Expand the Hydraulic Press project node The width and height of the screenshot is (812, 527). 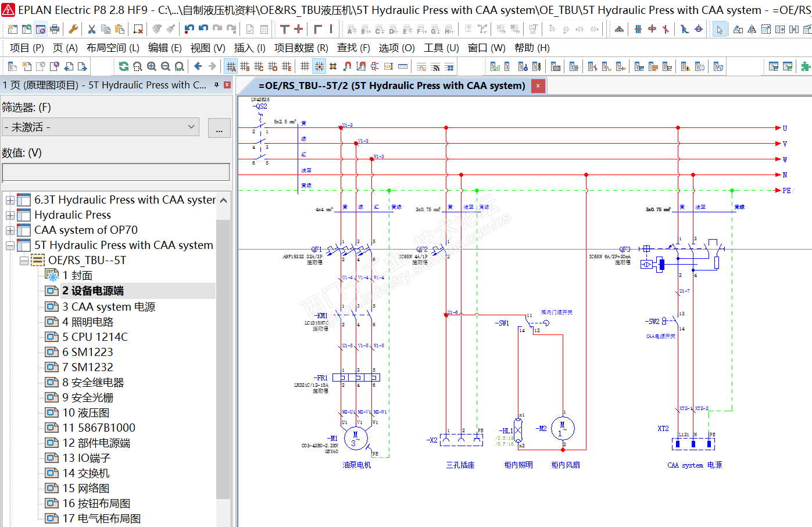pyautogui.click(x=10, y=215)
